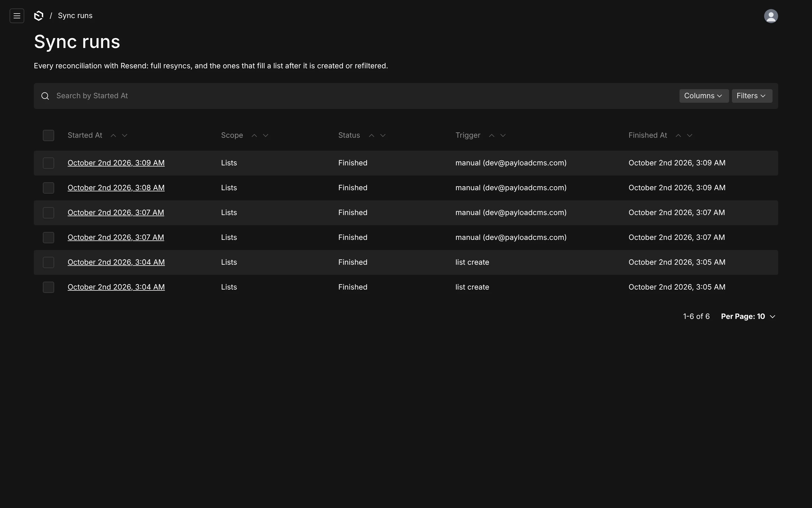
Task: Expand the Columns dropdown
Action: 704,96
